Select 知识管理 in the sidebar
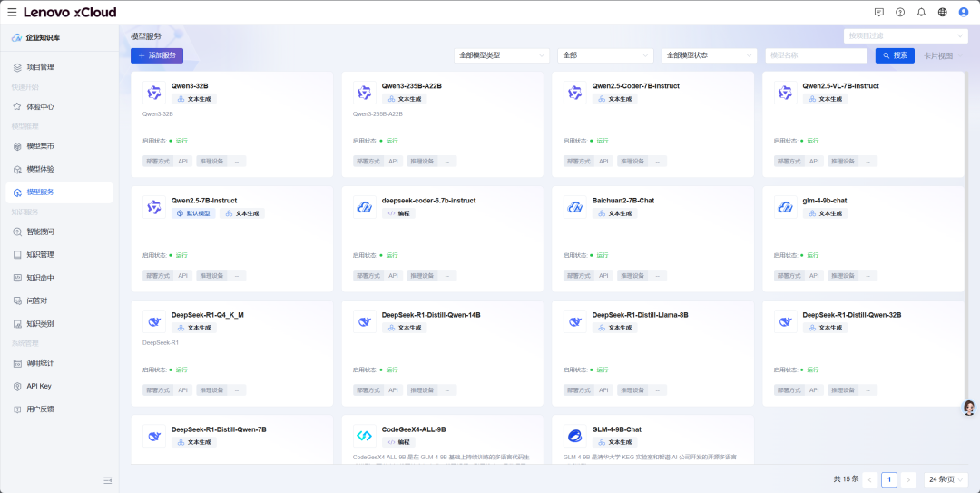This screenshot has height=493, width=980. (x=40, y=255)
